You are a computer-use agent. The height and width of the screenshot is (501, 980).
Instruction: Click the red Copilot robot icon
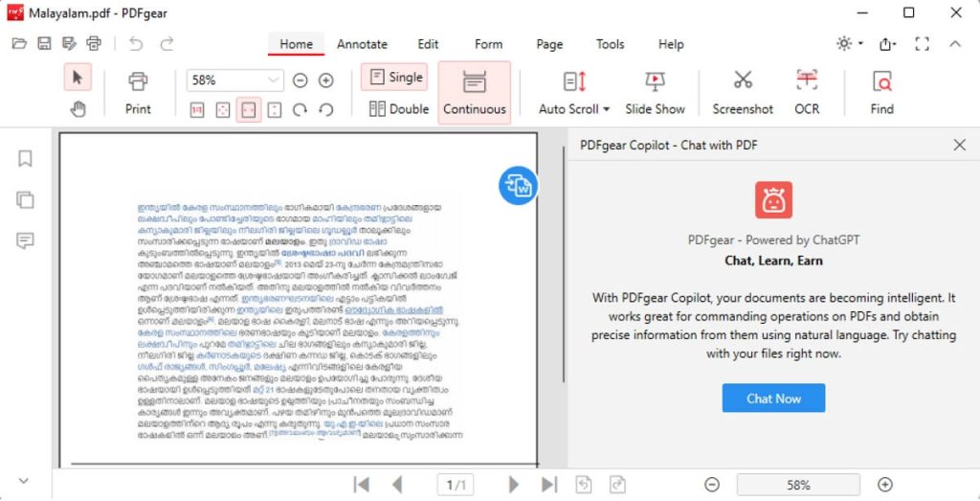pyautogui.click(x=773, y=200)
